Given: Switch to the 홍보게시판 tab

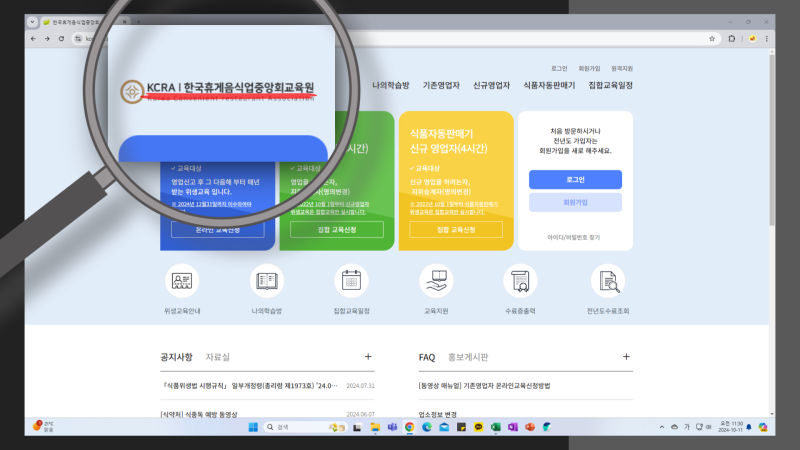Looking at the screenshot, I should (x=468, y=357).
